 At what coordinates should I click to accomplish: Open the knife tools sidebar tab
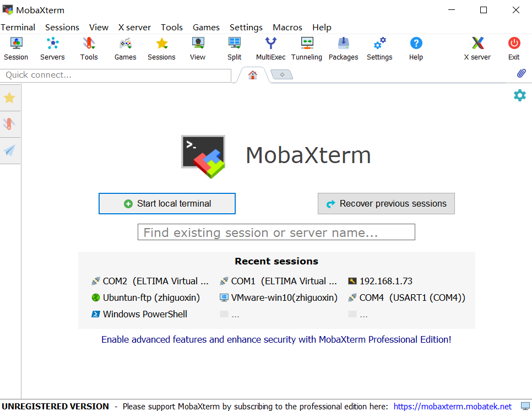tap(9, 124)
